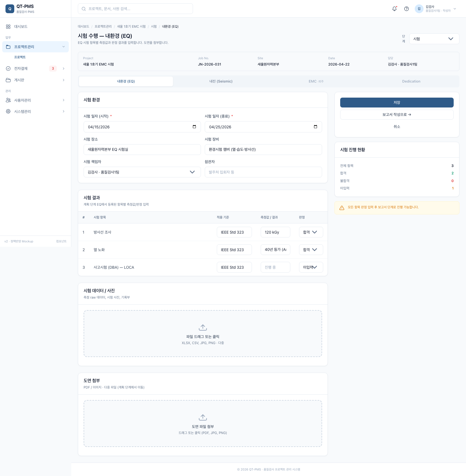Expand the 사용자관리 menu chevron
This screenshot has width=466, height=476.
64,100
